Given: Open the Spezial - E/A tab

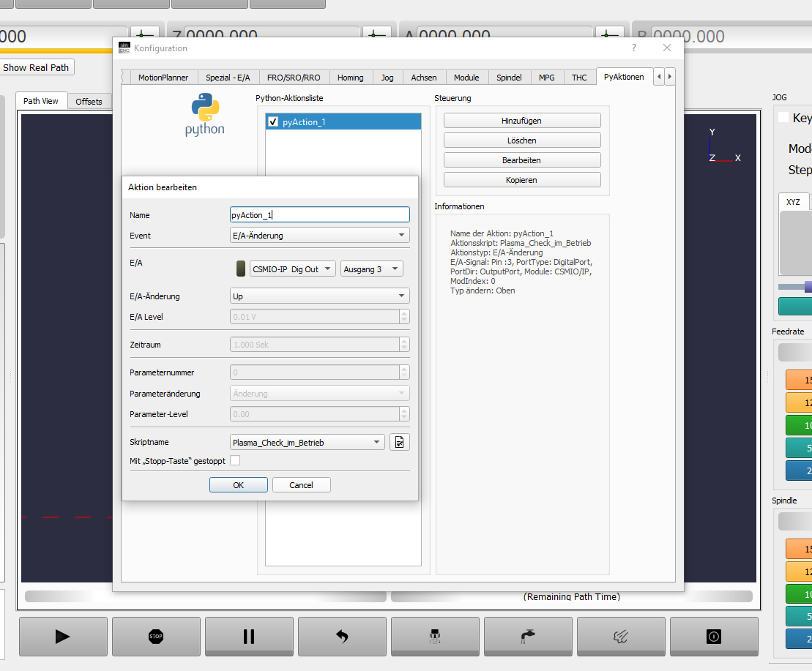Looking at the screenshot, I should pos(228,77).
